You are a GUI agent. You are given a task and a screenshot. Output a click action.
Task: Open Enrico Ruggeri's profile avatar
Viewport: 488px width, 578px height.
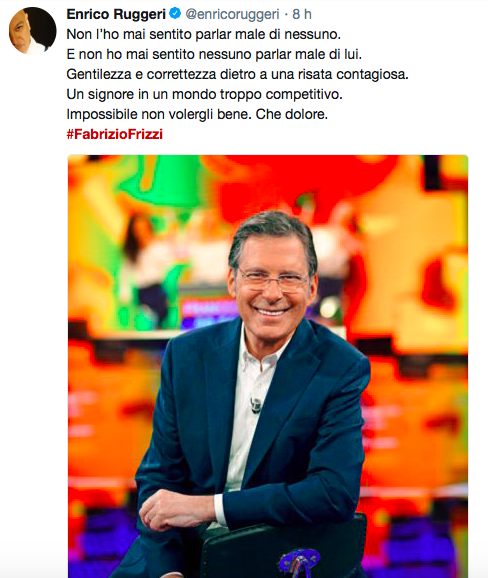click(32, 31)
